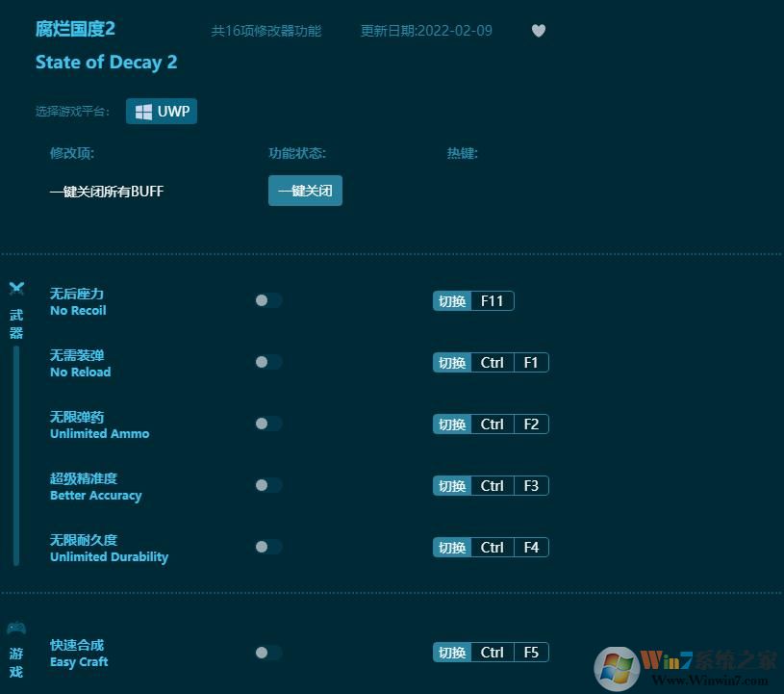This screenshot has height=694, width=784.
Task: Click 切换 button in Unlimited Ammo row
Action: pos(452,424)
